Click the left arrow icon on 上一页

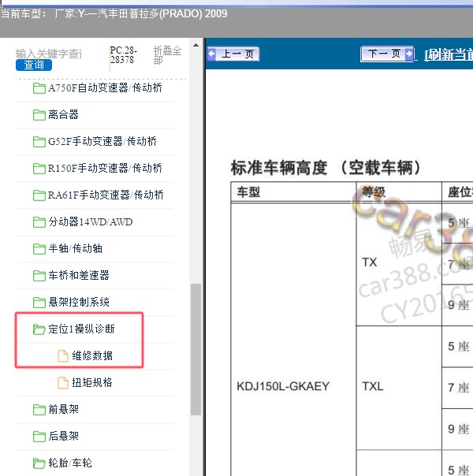tap(211, 54)
